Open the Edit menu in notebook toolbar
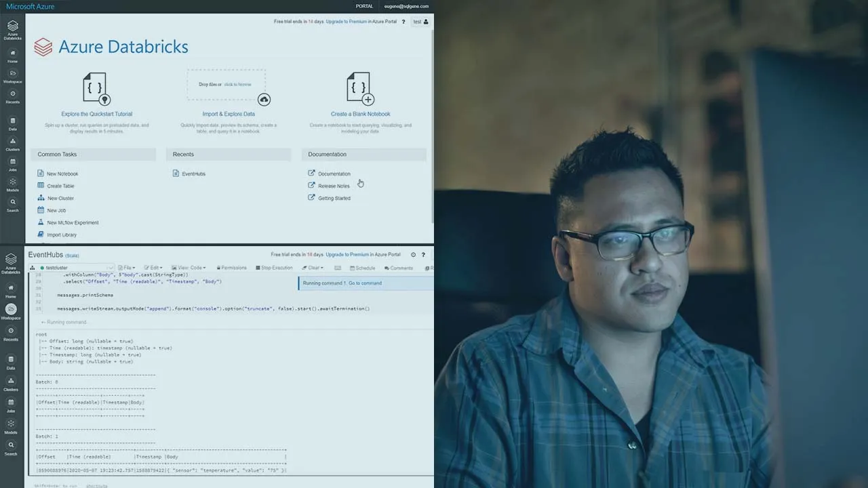This screenshot has height=488, width=868. [153, 268]
